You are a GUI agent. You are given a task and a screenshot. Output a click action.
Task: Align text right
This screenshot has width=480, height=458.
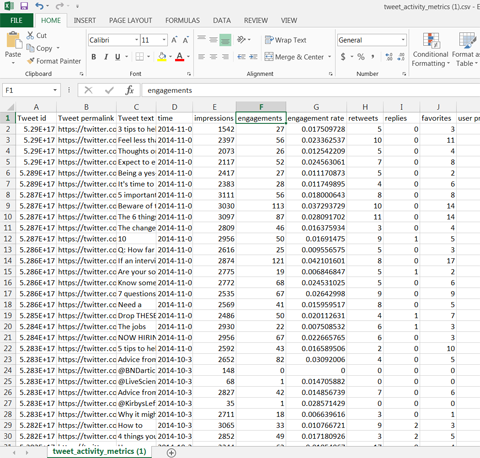click(225, 57)
